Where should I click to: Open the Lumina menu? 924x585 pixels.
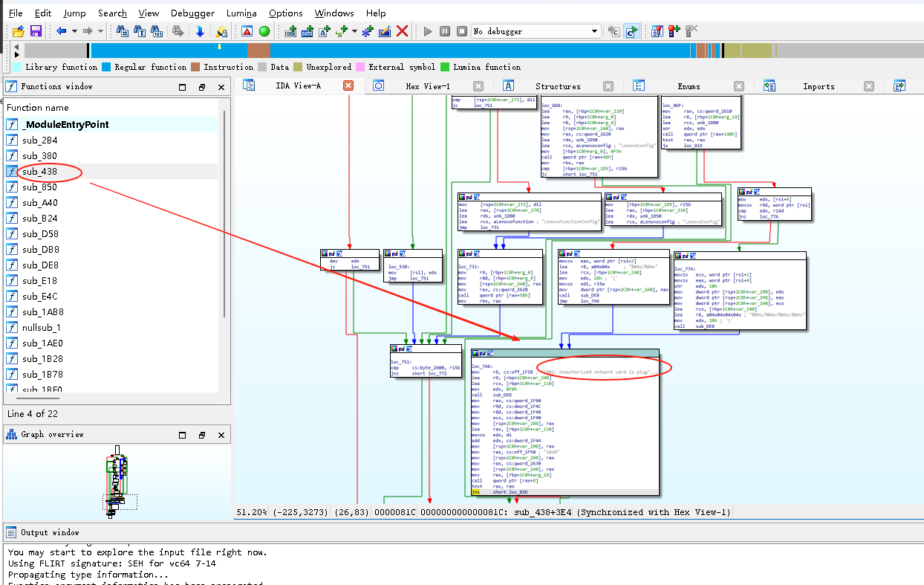click(243, 13)
